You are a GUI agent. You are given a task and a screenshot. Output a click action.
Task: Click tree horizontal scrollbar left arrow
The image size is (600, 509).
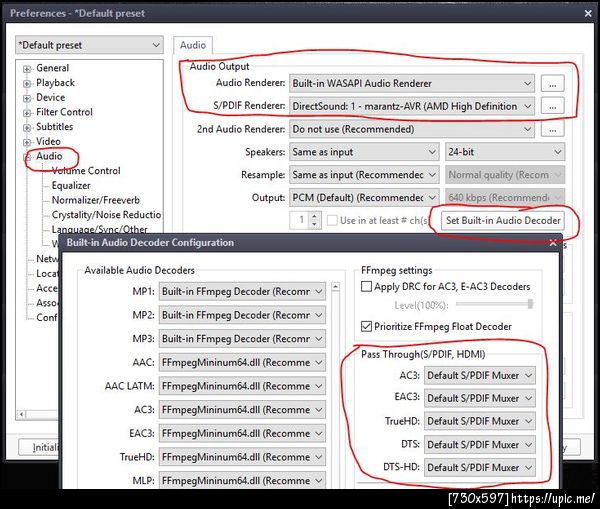tap(21, 414)
